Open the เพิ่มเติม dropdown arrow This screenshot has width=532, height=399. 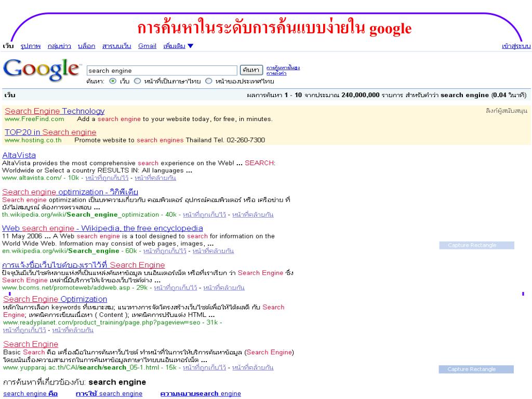tap(190, 46)
